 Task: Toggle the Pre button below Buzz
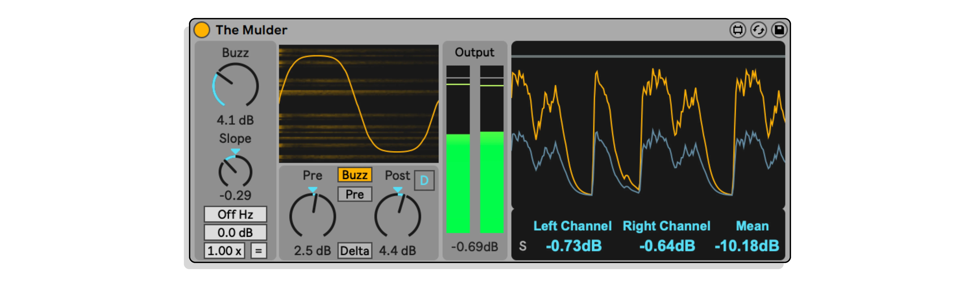[355, 194]
